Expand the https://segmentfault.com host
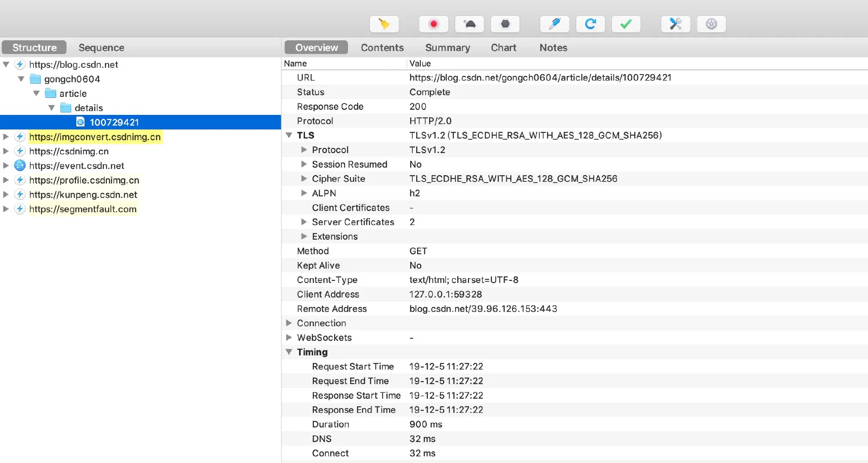This screenshot has height=463, width=868. [x=6, y=209]
